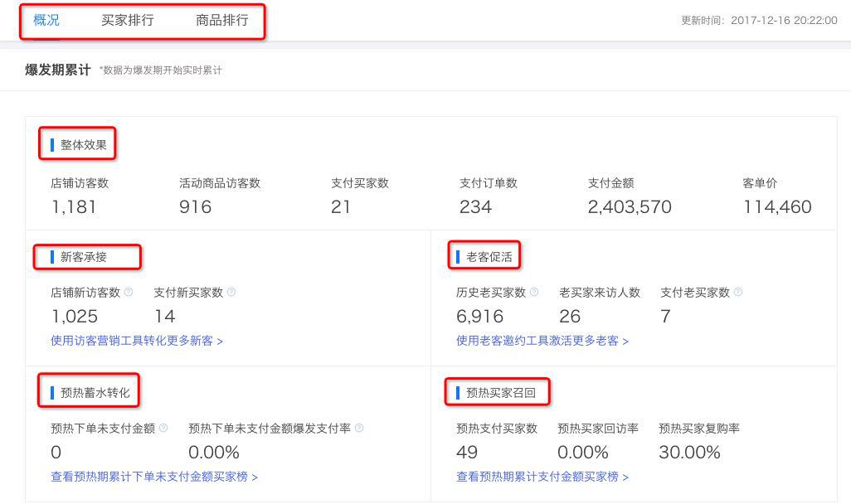This screenshot has height=504, width=851.
Task: Select the 概况 tab
Action: [x=46, y=19]
